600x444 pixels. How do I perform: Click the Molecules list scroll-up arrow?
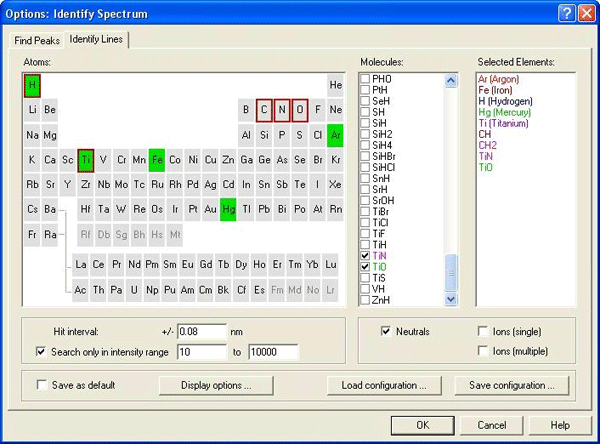pos(451,81)
